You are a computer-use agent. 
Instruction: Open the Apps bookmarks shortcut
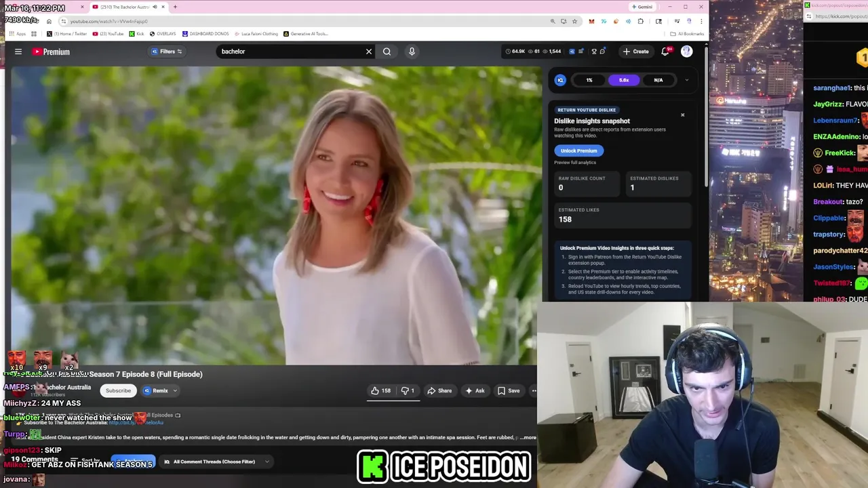[18, 34]
